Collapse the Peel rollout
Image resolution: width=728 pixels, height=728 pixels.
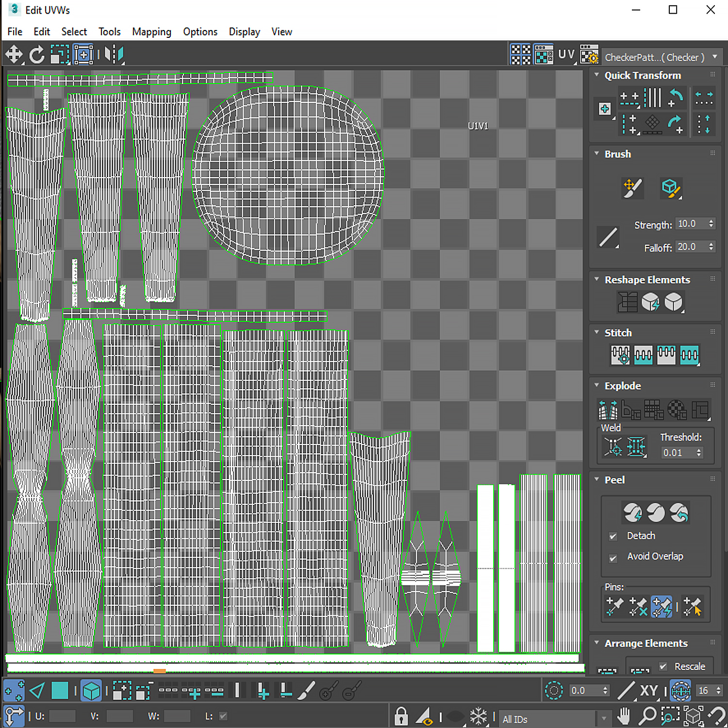pos(597,479)
